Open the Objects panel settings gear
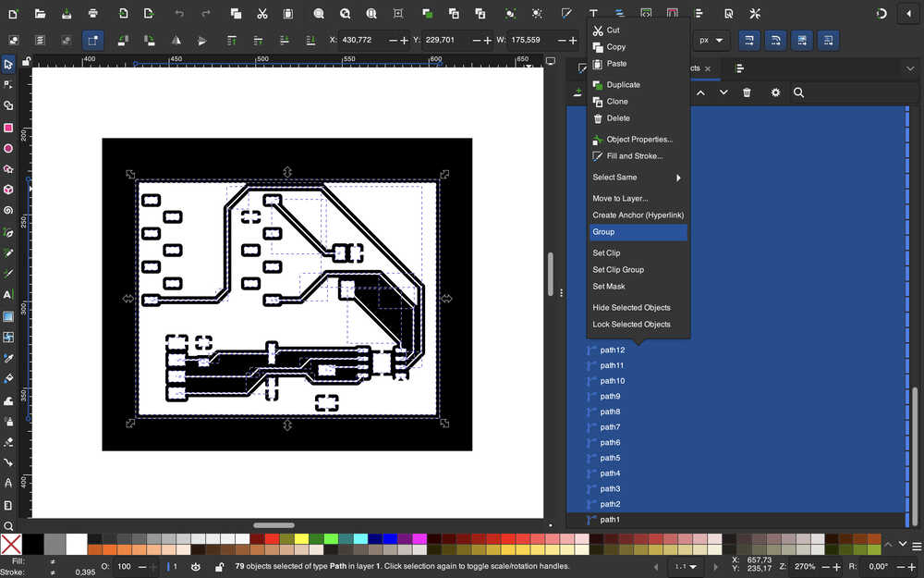 pos(775,92)
